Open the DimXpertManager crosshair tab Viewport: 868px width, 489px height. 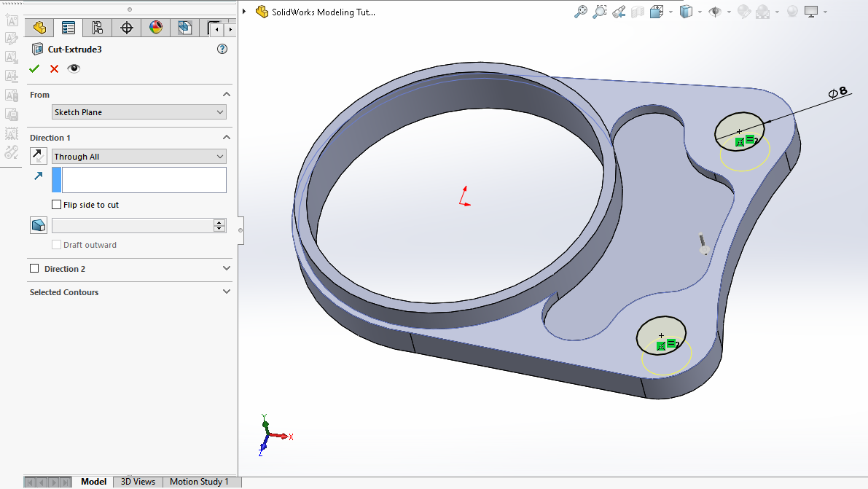127,28
